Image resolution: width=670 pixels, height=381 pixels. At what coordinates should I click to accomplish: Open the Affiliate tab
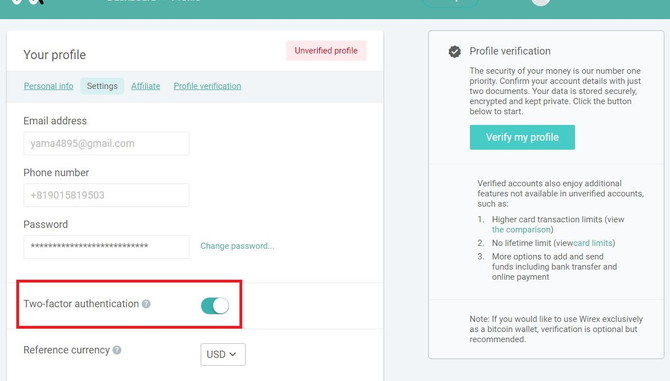point(146,86)
